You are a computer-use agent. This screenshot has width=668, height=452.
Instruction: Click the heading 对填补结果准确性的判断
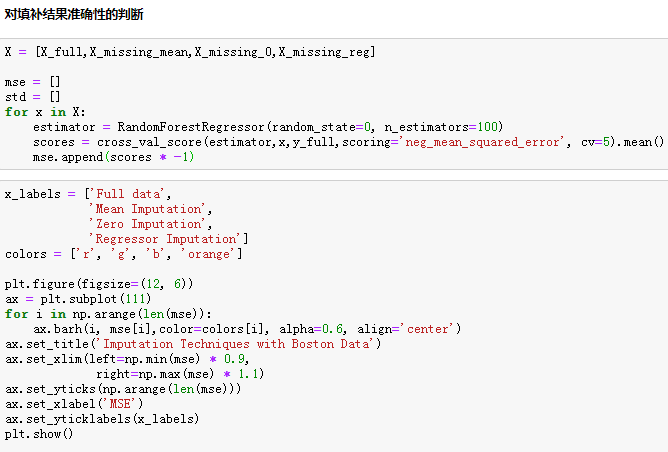pyautogui.click(x=74, y=14)
